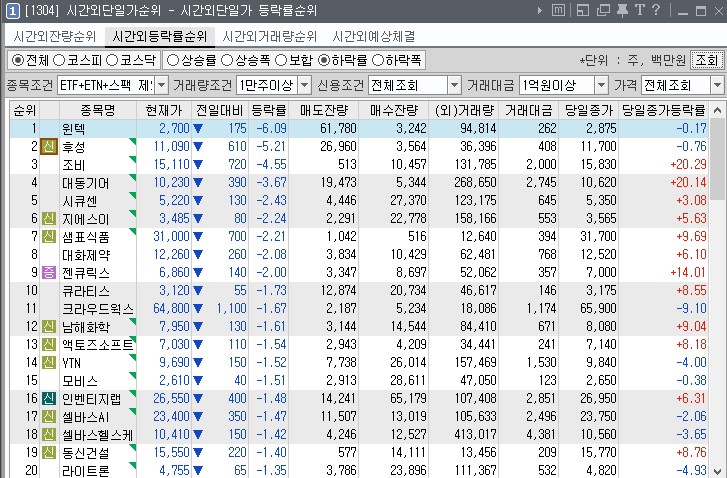Pin the window with the pushpin icon
Viewport: 727px width, 478px height.
click(x=622, y=10)
